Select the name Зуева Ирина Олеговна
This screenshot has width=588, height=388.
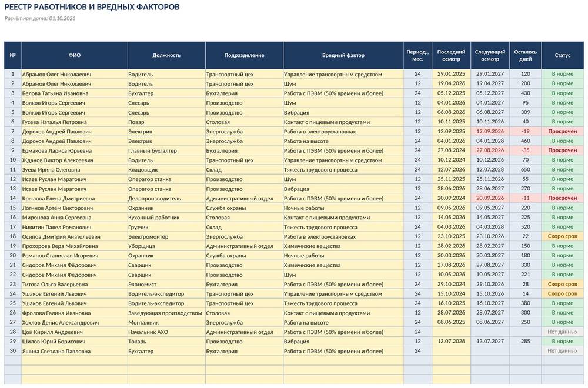(51, 170)
